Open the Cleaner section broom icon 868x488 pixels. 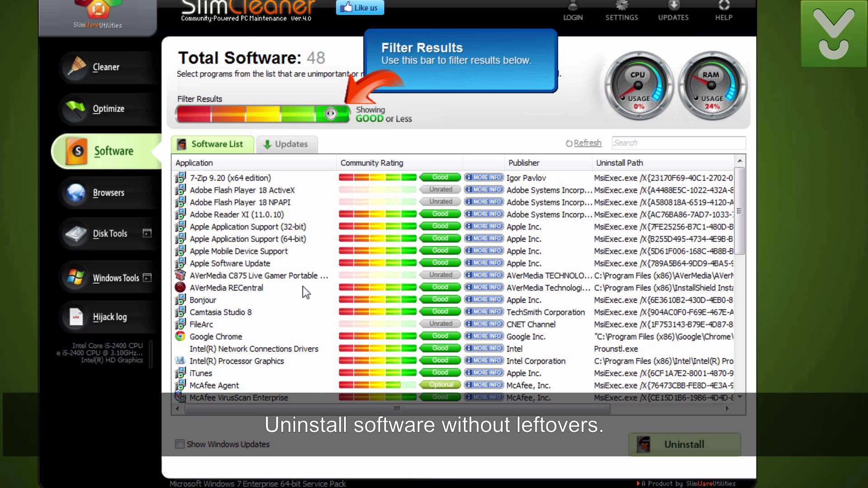point(76,67)
